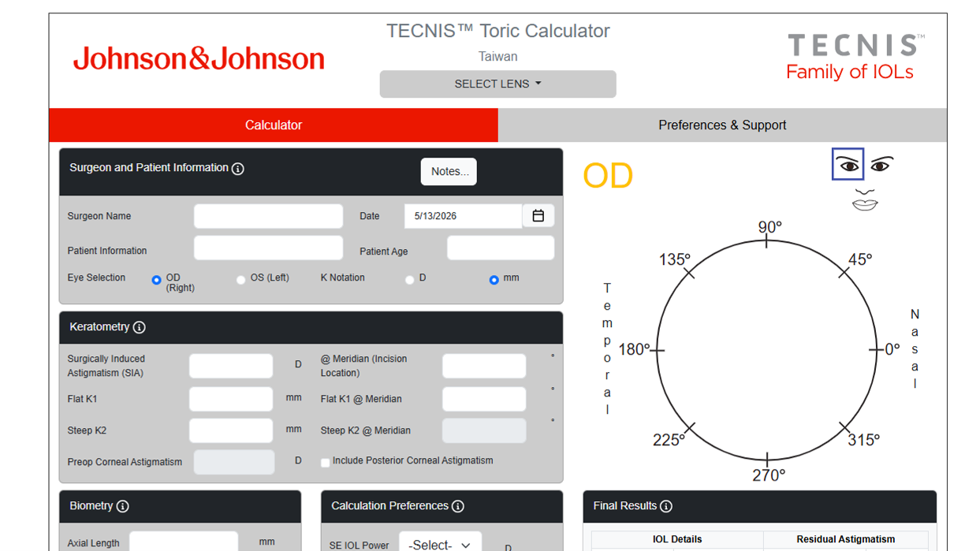The height and width of the screenshot is (551, 980).
Task: Click the Taiwan region text
Action: [x=498, y=57]
